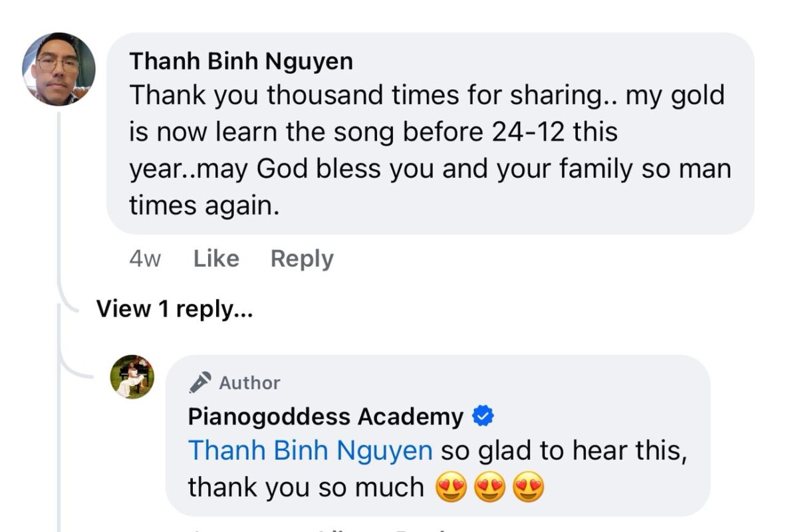
Task: Open Pianogoddess Academy's avatar photo
Action: click(x=132, y=377)
